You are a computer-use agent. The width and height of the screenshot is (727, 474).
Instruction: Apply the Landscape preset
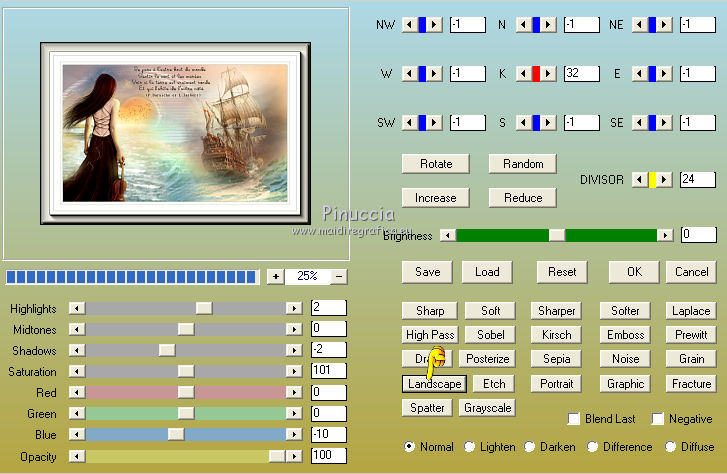(434, 384)
